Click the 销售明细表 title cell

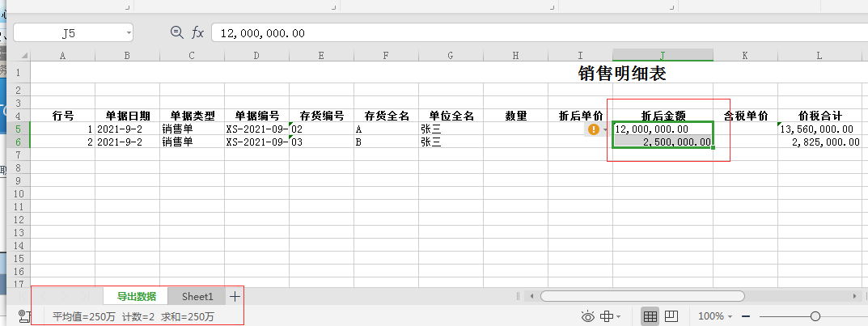click(x=622, y=73)
